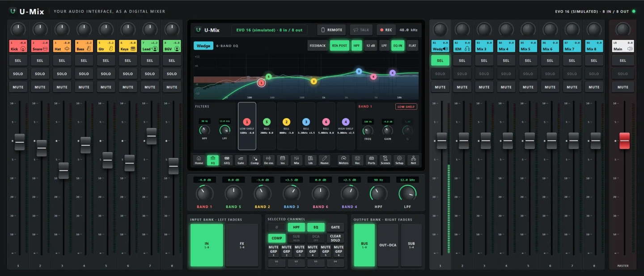This screenshot has width=644, height=276.
Task: Open the Name pencil icon
Action: pyautogui.click(x=324, y=160)
